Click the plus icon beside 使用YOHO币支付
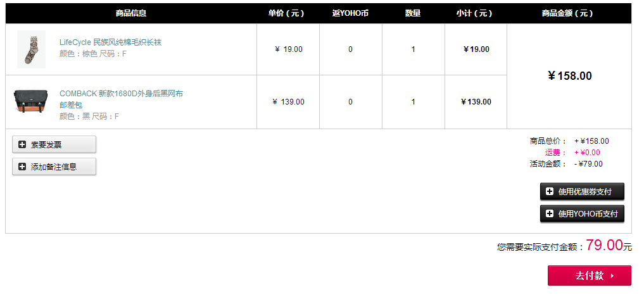The image size is (644, 297). pyautogui.click(x=550, y=213)
